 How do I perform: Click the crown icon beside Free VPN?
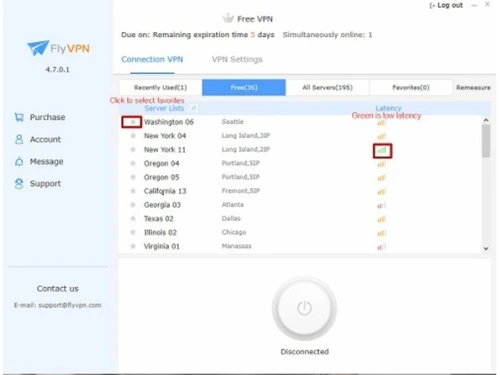click(228, 18)
